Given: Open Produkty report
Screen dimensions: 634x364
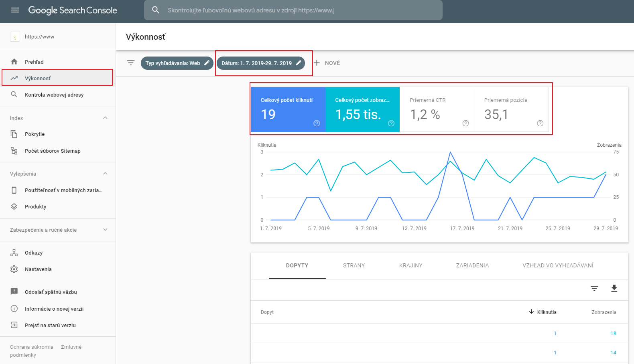Looking at the screenshot, I should (58, 206).
